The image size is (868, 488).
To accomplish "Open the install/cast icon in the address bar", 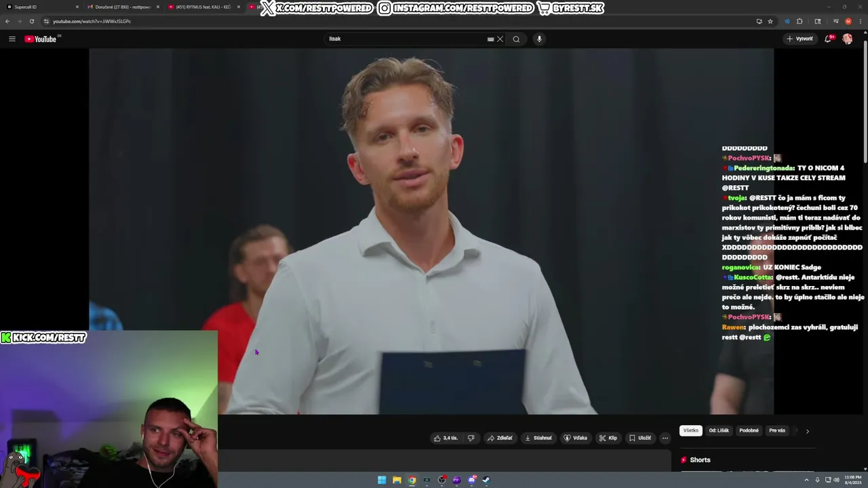I will [x=759, y=21].
